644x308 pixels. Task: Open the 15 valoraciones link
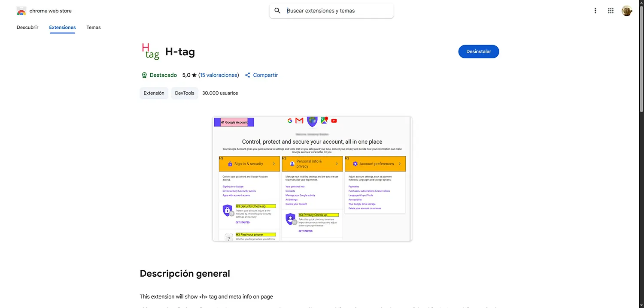pos(219,75)
